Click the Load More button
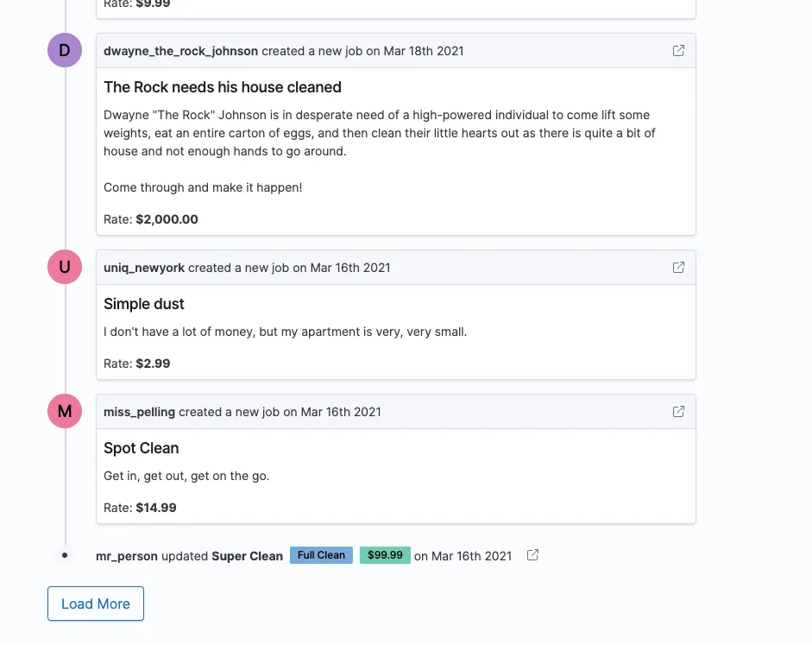812x645 pixels. coord(96,604)
